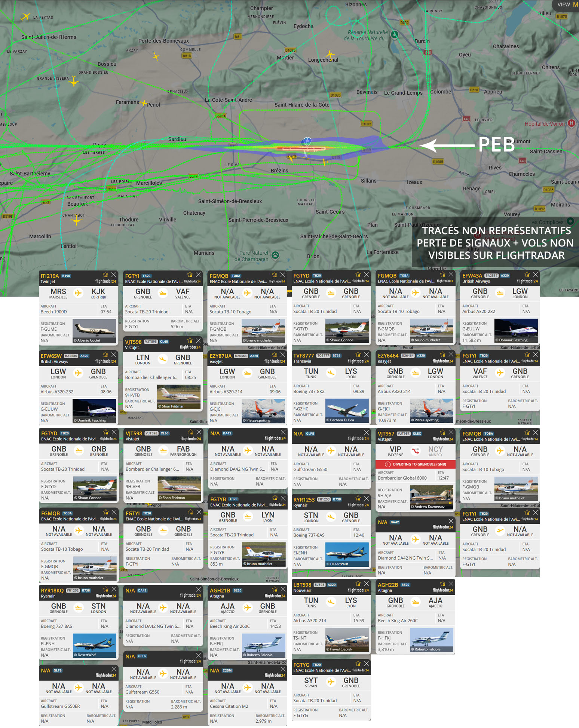Toggle favorite star on EFW43A British Airways card
This screenshot has width=579, height=728.
click(527, 275)
